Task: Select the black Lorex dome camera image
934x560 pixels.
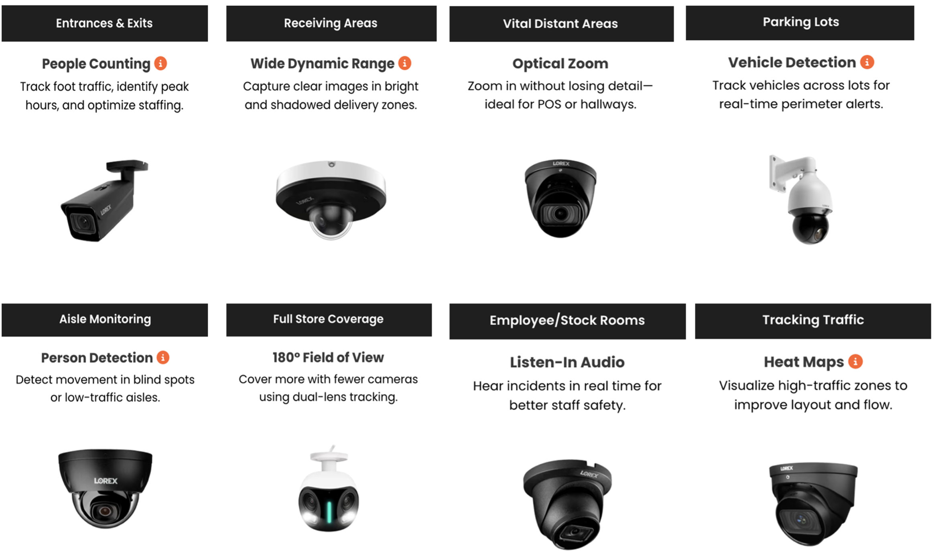Action: coord(105,487)
